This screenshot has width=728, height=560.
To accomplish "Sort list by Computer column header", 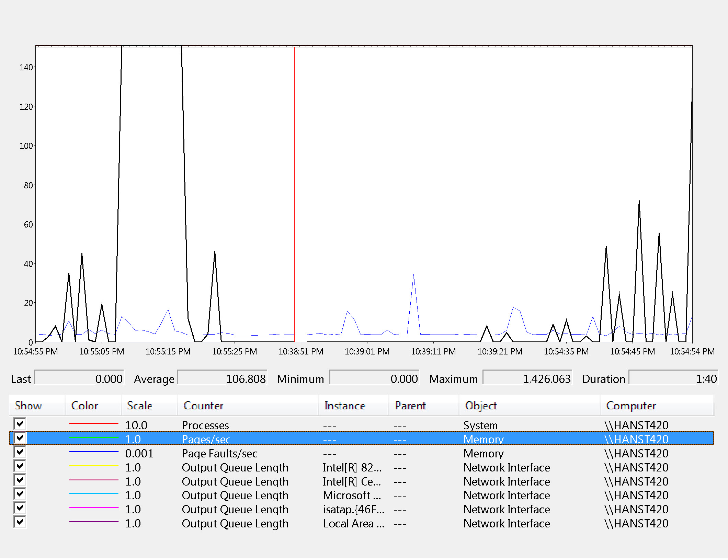I will (657, 406).
